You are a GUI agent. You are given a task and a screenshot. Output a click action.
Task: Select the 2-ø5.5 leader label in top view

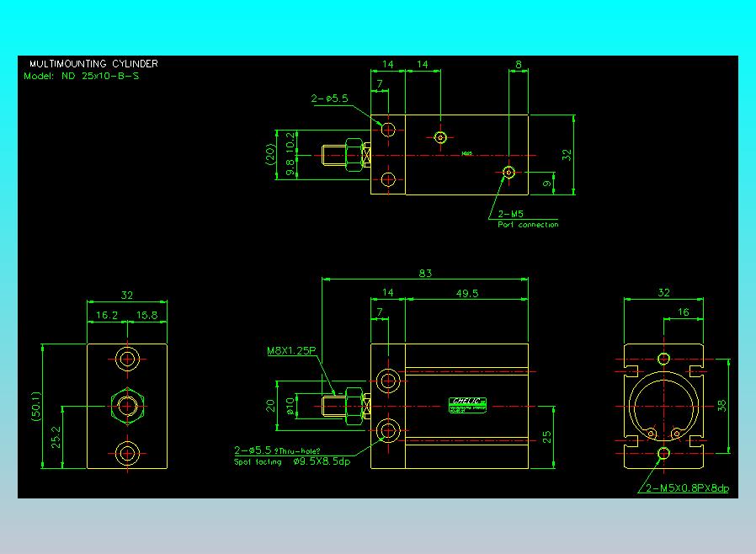[329, 99]
